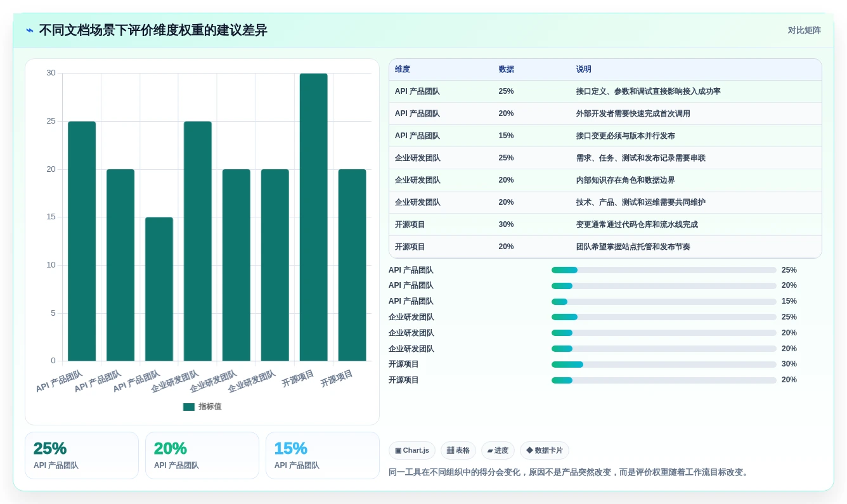Click the 说明 column header
The image size is (847, 504).
pyautogui.click(x=584, y=70)
